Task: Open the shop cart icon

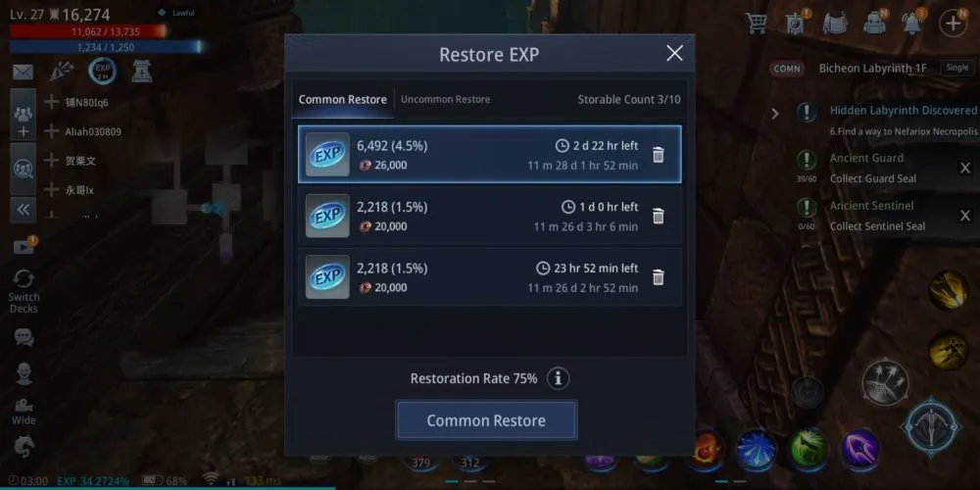Action: point(757,24)
